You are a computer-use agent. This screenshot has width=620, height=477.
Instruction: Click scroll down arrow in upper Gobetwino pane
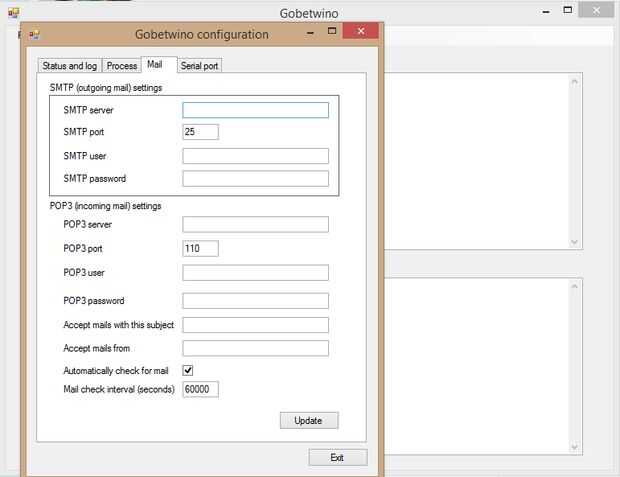pos(575,242)
